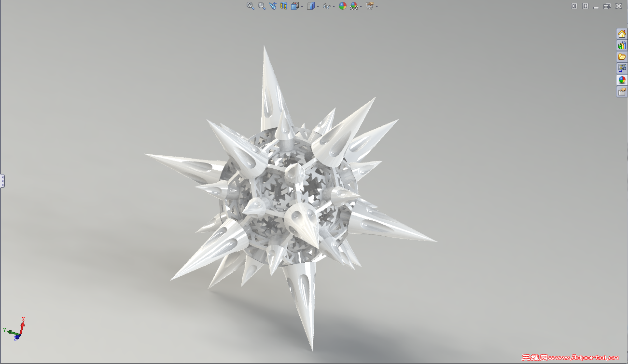Click the tile-right window arrangement button
The height and width of the screenshot is (364, 628).
coord(585,6)
